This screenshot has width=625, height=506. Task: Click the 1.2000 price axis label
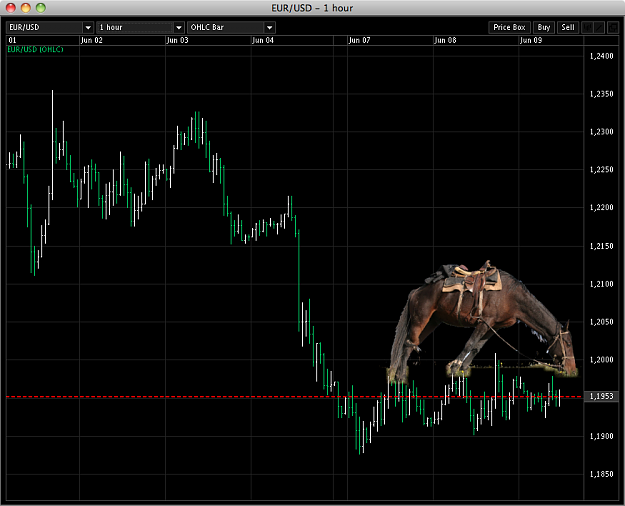click(601, 360)
